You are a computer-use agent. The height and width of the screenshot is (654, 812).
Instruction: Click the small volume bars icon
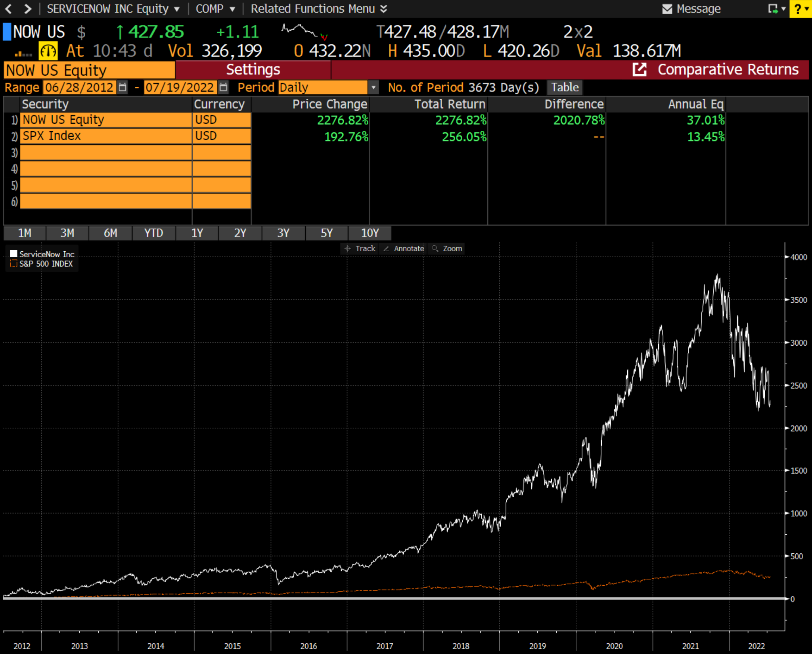click(23, 54)
